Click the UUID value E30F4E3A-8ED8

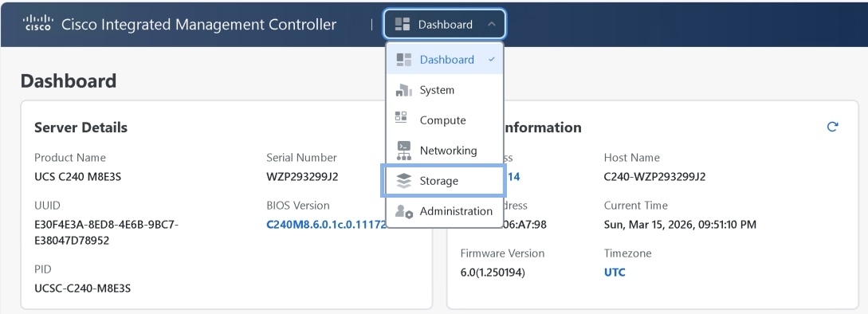pos(106,233)
